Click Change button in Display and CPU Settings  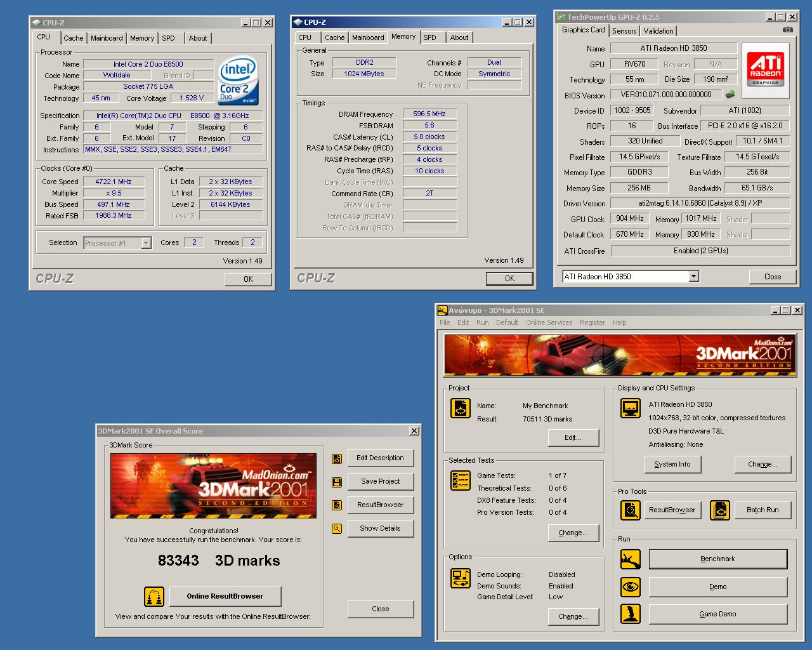763,464
